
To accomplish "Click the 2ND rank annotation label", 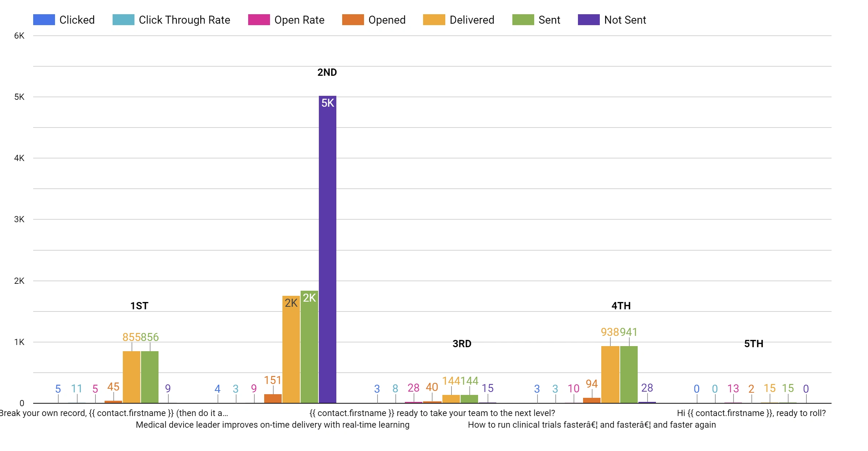I will [x=327, y=72].
